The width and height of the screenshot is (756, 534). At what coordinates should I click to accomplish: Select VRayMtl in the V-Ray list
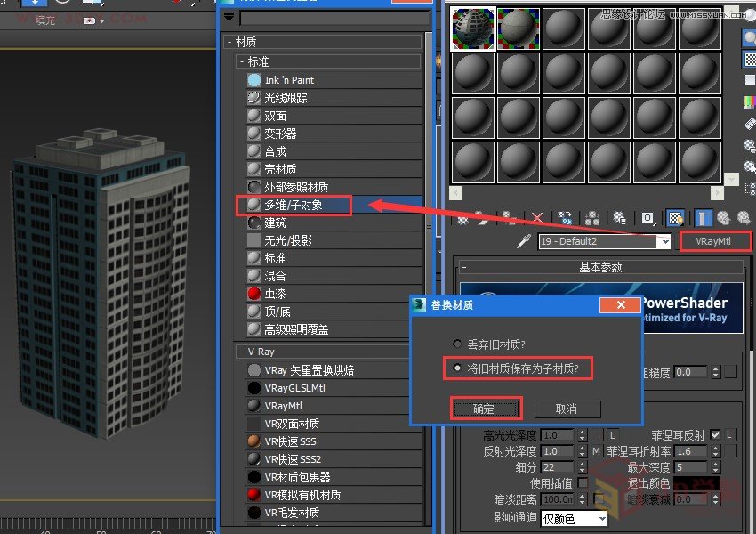click(x=284, y=406)
